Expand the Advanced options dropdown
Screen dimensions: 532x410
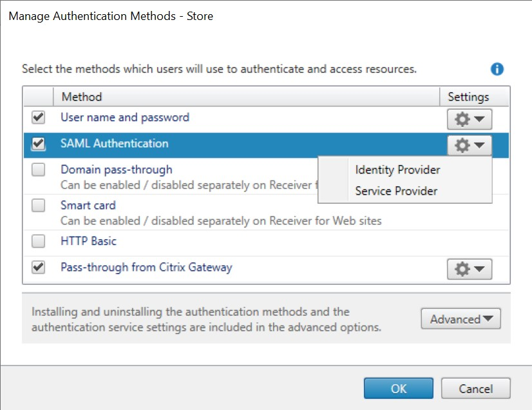(x=461, y=319)
